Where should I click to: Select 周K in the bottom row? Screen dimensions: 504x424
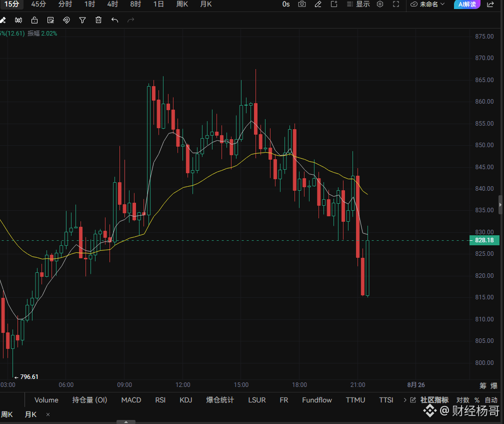[6, 414]
